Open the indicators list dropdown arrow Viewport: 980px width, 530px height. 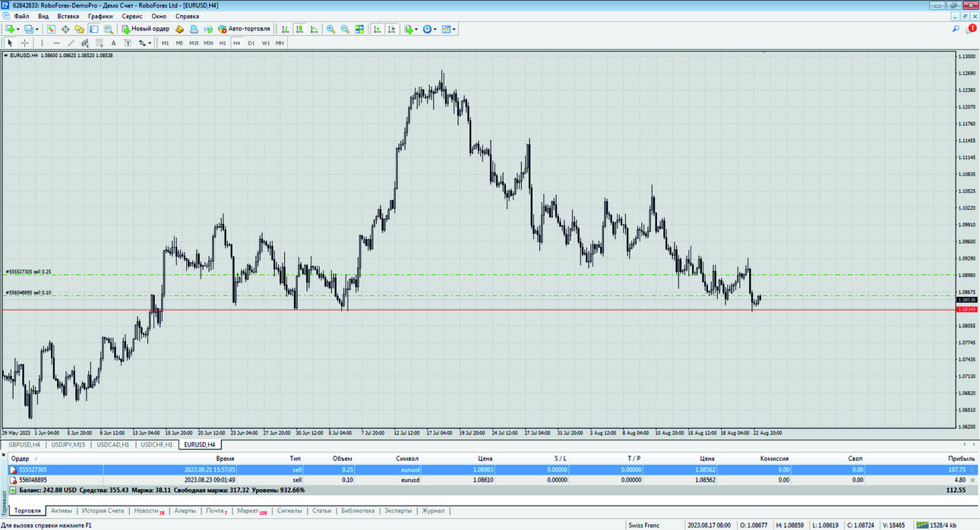click(416, 29)
